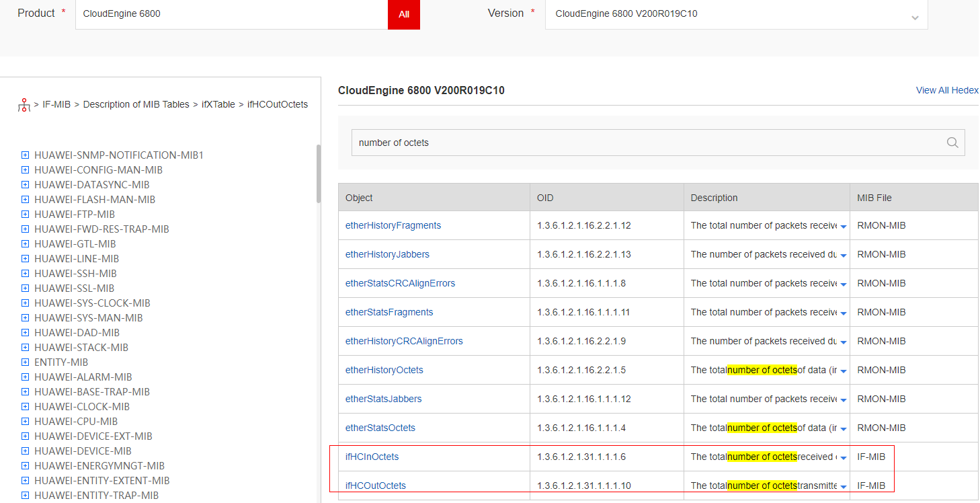Expand HUAWEI-FTP-MIB node
Viewport: 980px width, 503px height.
click(25, 215)
